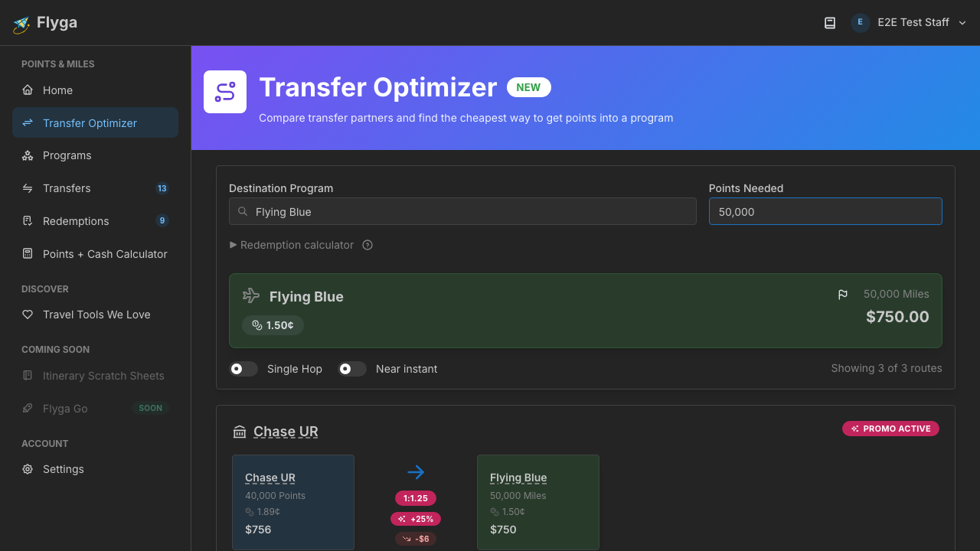Click the 1.50¢ value chip
Viewport: 980px width, 551px height.
click(273, 325)
